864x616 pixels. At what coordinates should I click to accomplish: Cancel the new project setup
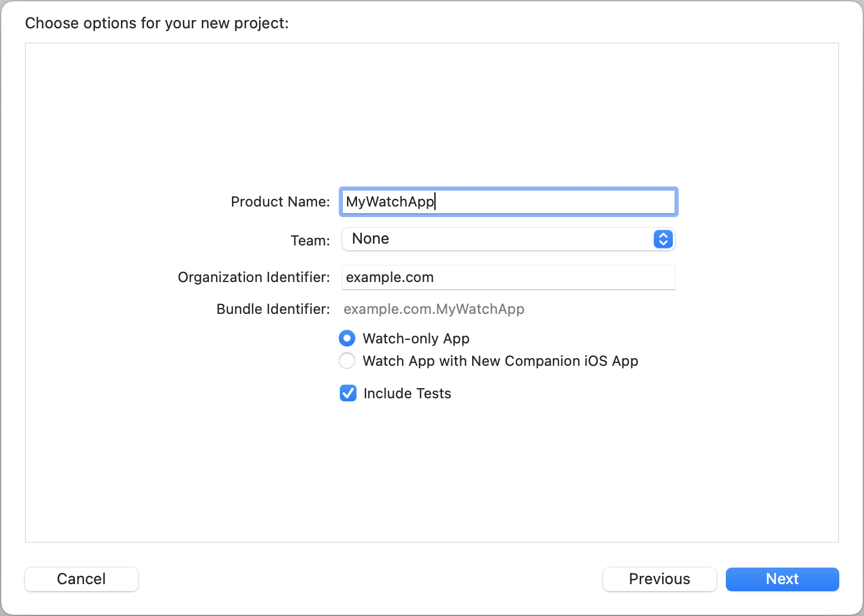coord(81,579)
